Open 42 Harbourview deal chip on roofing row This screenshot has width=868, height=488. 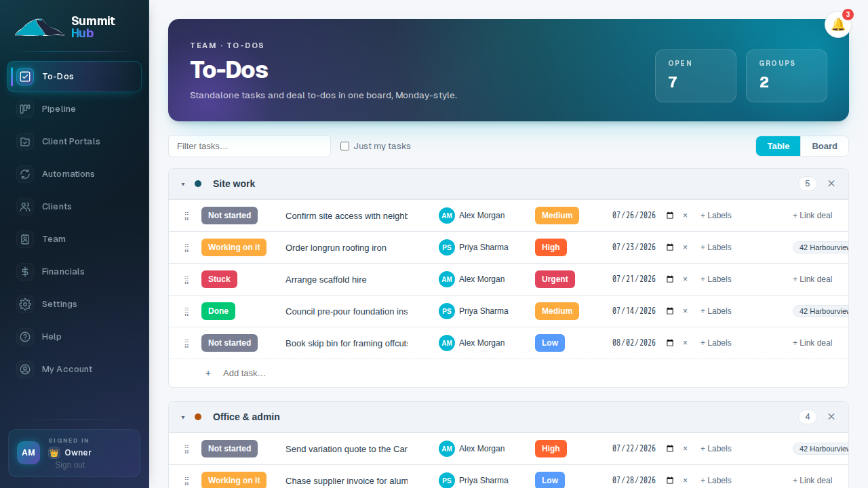(821, 247)
